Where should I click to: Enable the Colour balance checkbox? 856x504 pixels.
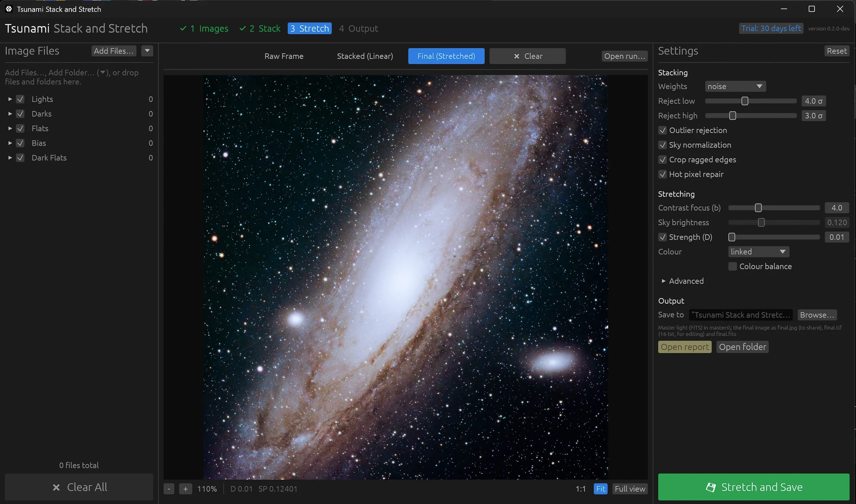tap(732, 266)
